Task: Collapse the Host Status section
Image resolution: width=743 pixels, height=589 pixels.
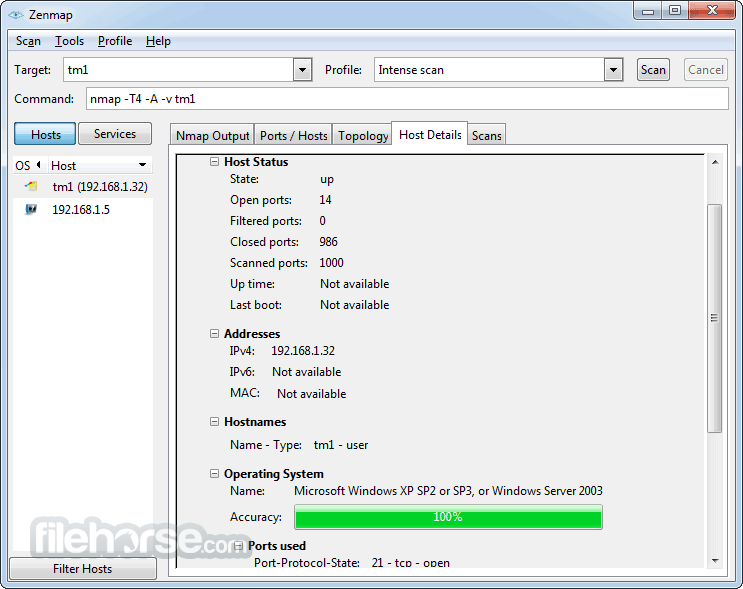Action: tap(214, 162)
